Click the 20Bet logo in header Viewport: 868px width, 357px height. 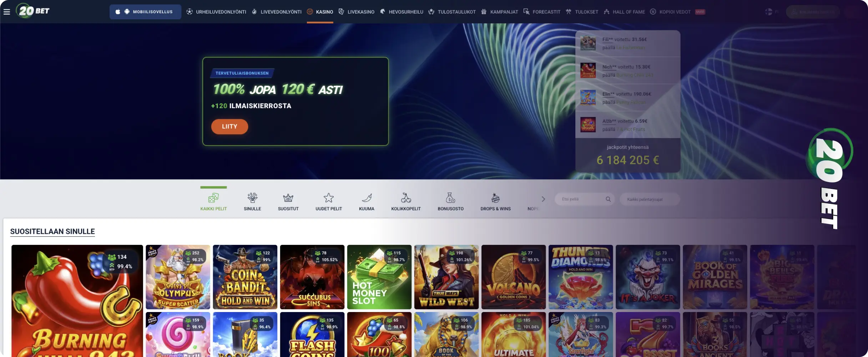pos(32,11)
